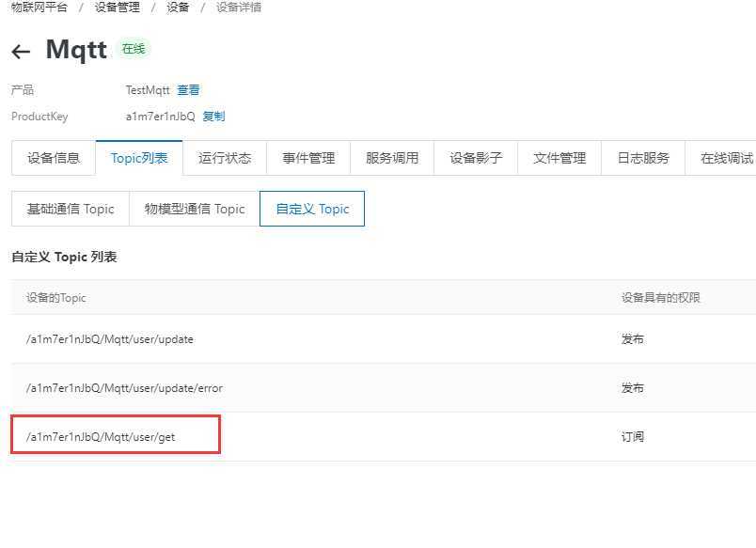
Task: Copy the ProductKey with 复制
Action: click(x=213, y=117)
